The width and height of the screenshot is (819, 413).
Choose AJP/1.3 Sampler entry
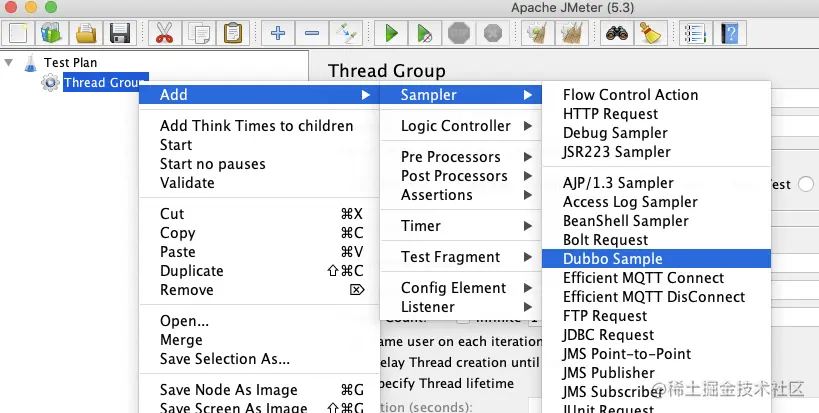tap(656, 183)
